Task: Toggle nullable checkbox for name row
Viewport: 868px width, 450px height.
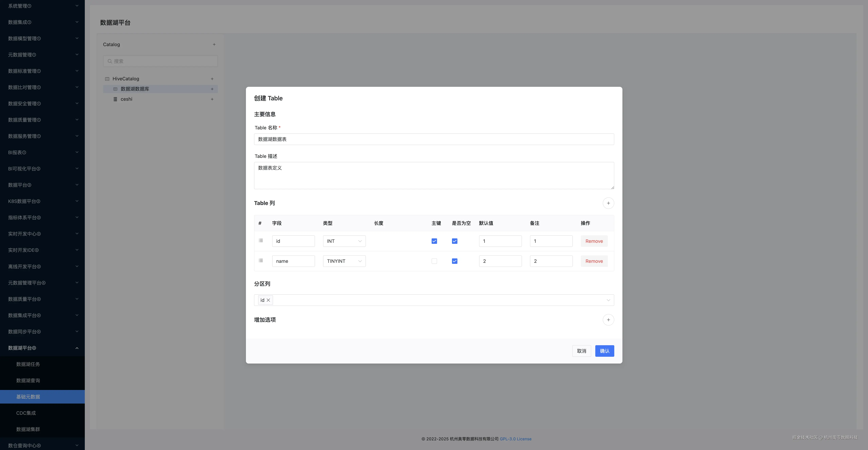Action: point(455,261)
